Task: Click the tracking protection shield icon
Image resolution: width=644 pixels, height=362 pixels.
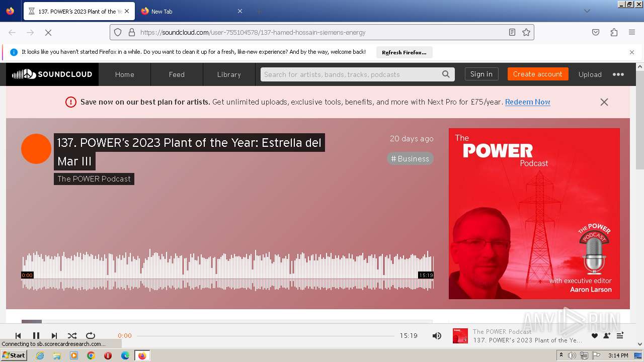Action: (x=118, y=32)
